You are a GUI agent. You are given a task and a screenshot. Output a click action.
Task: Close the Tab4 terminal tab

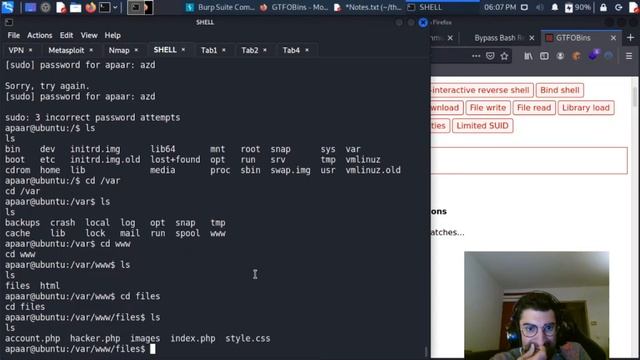(307, 50)
